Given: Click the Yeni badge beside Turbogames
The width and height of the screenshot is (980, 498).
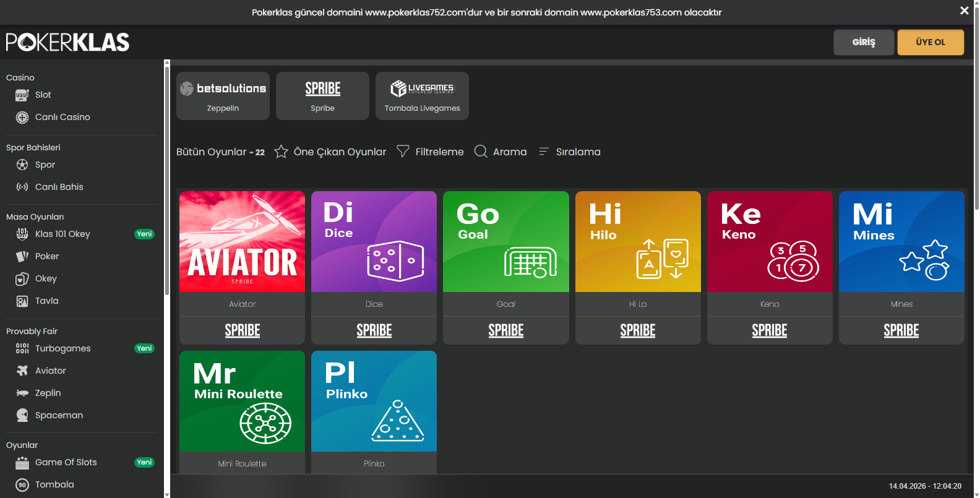Looking at the screenshot, I should (x=144, y=348).
